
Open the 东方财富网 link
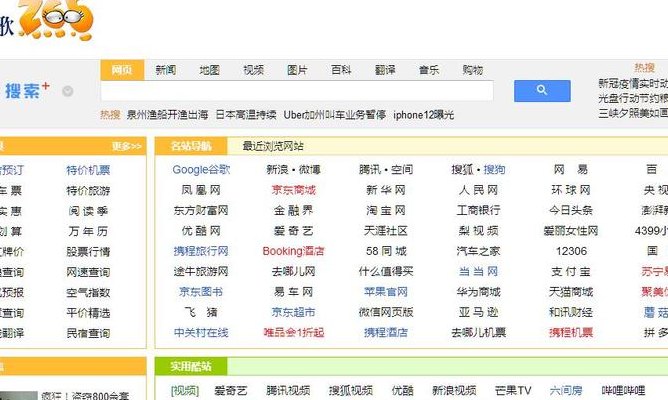(x=201, y=210)
